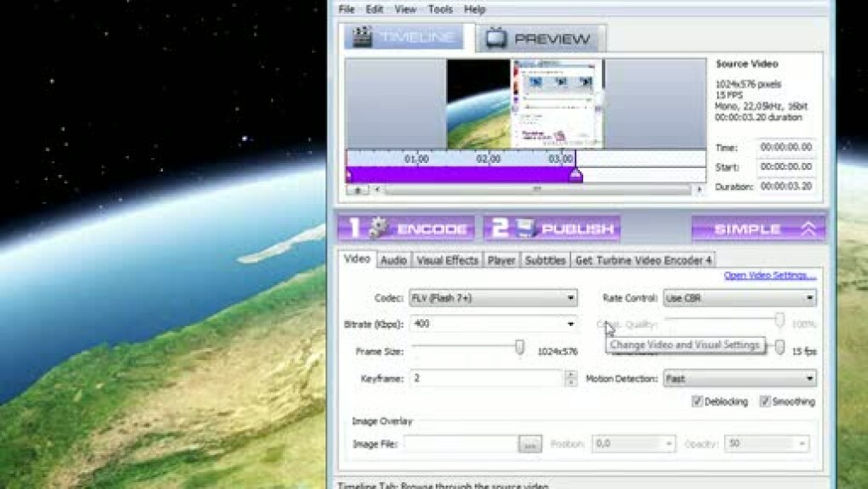The width and height of the screenshot is (868, 489).
Task: Expand the Rate Control dropdown
Action: pyautogui.click(x=809, y=298)
